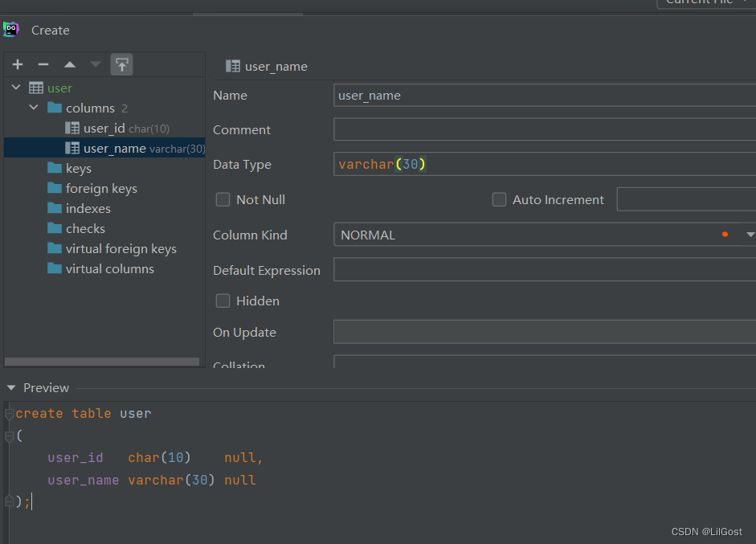
Task: Move selected column up with up arrow
Action: (70, 64)
